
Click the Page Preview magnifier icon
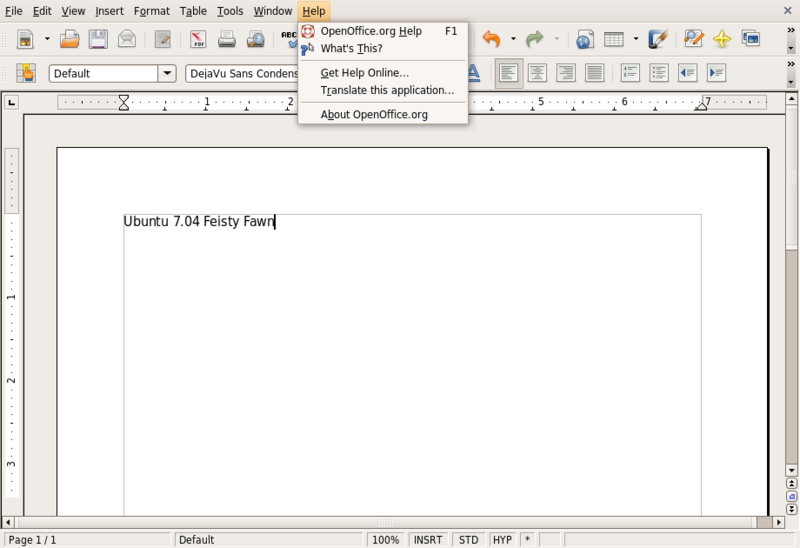click(256, 39)
